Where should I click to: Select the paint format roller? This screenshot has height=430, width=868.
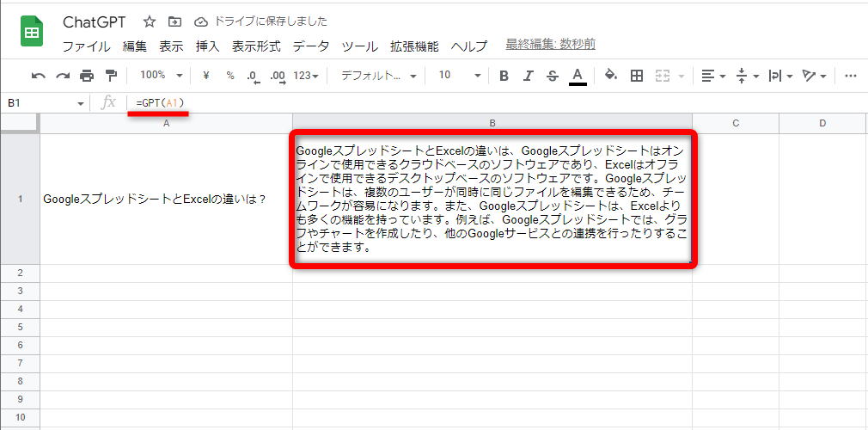point(111,76)
